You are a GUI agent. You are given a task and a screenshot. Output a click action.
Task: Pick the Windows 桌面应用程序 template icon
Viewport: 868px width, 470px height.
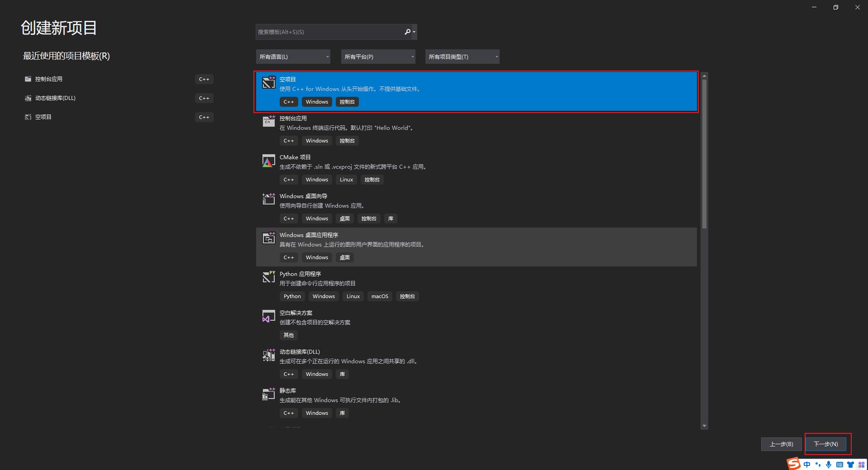pyautogui.click(x=268, y=238)
